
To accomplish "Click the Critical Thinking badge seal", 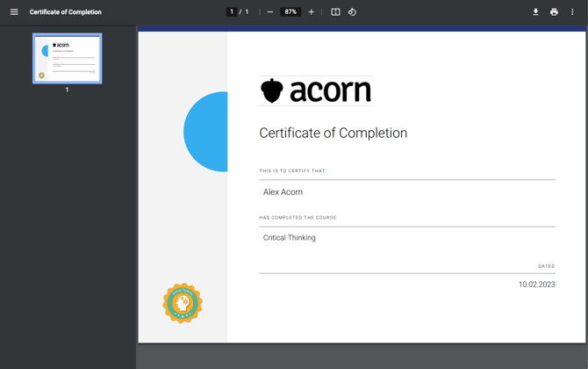I will [x=183, y=303].
